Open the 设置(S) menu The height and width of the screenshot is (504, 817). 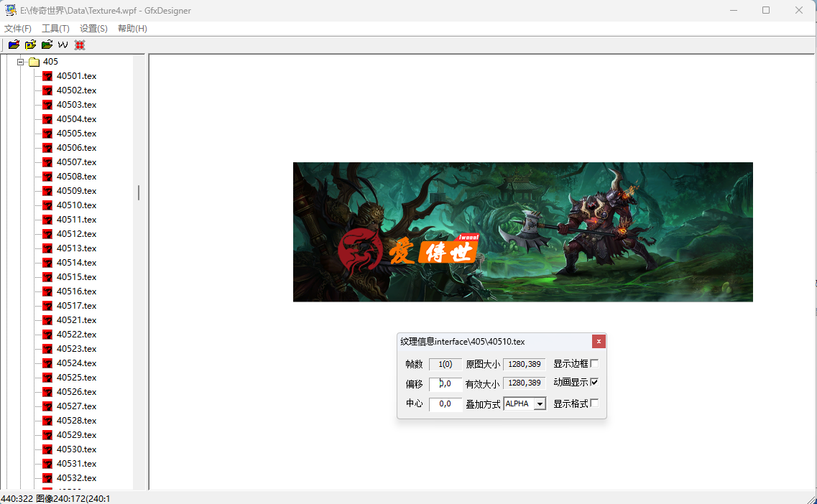click(93, 28)
